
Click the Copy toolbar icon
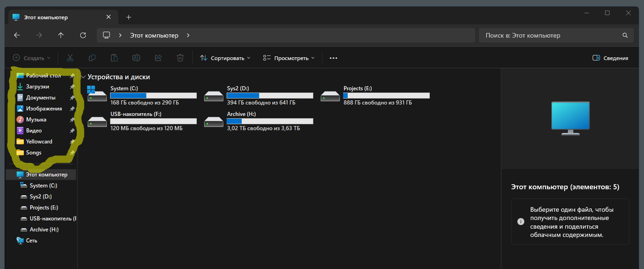point(92,58)
